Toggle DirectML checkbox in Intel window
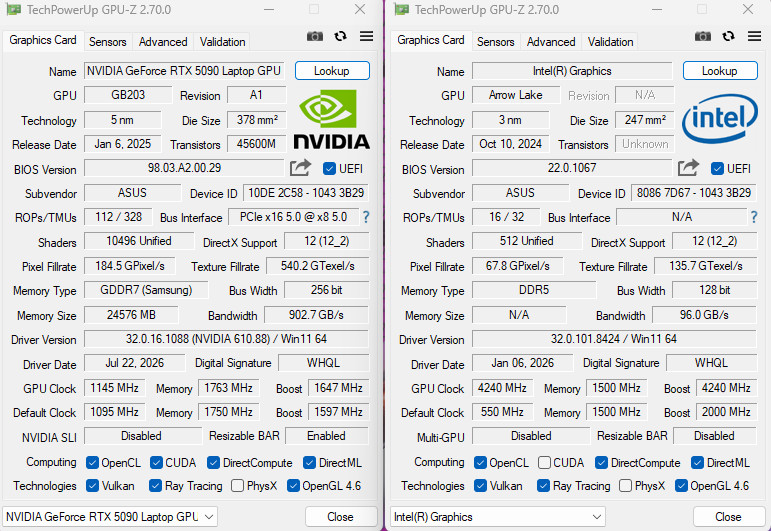This screenshot has height=531, width=771. point(697,463)
